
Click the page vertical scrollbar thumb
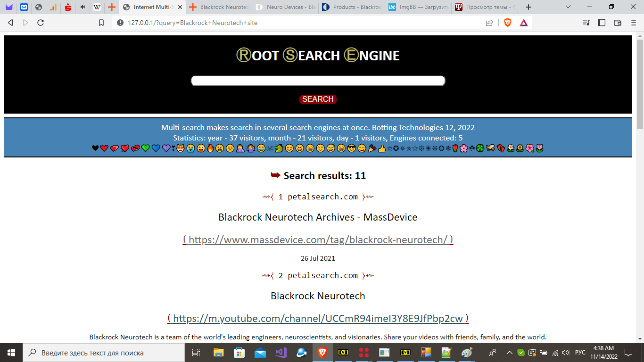point(640,85)
